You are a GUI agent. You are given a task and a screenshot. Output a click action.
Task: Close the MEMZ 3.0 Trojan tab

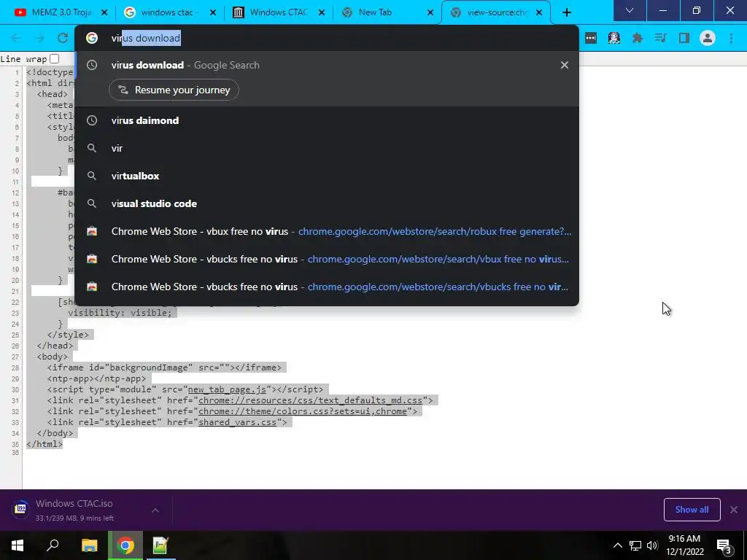(104, 12)
